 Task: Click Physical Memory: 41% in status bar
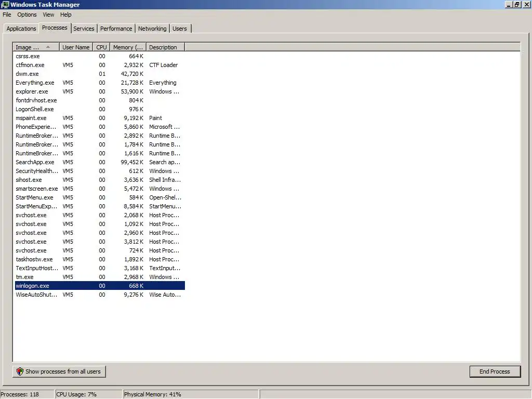[153, 395]
